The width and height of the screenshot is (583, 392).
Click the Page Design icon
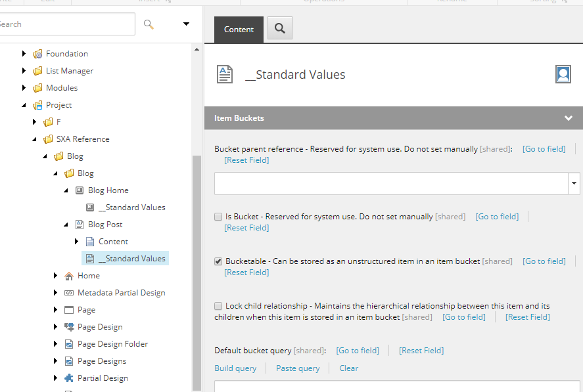pyautogui.click(x=69, y=327)
